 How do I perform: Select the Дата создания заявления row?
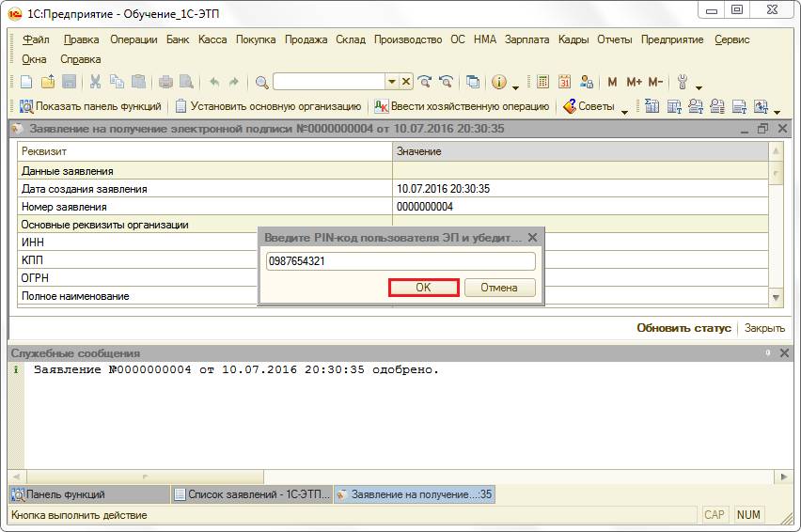[393, 189]
